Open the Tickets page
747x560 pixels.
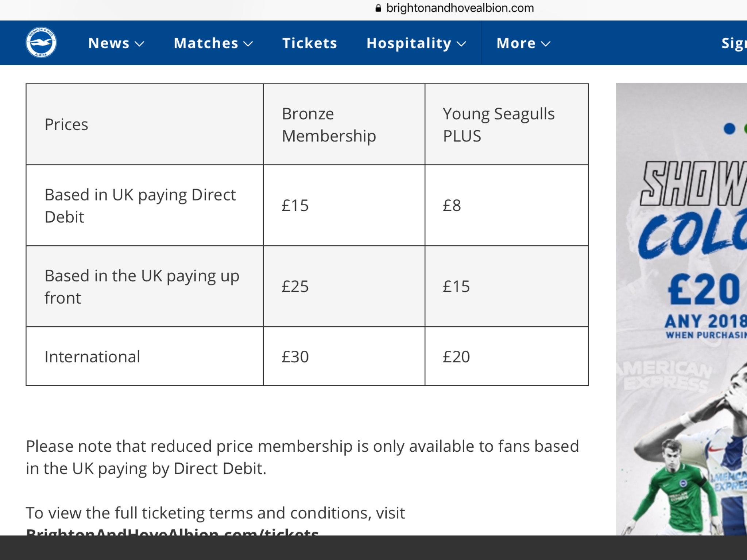pyautogui.click(x=310, y=43)
